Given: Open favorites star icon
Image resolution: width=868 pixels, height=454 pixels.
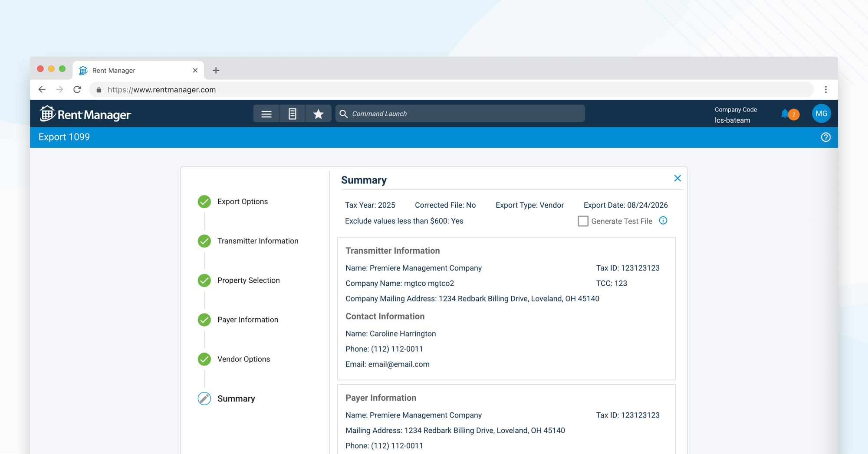Looking at the screenshot, I should (319, 114).
